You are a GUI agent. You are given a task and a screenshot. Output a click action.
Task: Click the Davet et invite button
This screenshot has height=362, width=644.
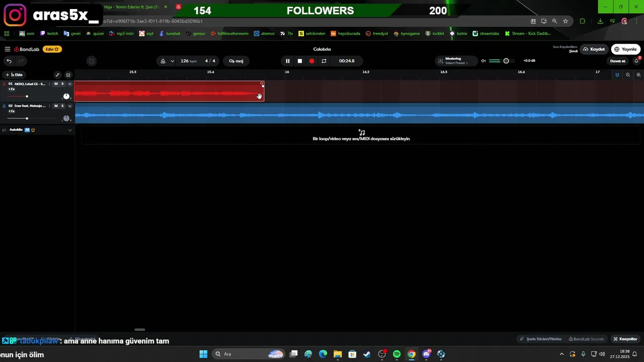click(x=617, y=61)
